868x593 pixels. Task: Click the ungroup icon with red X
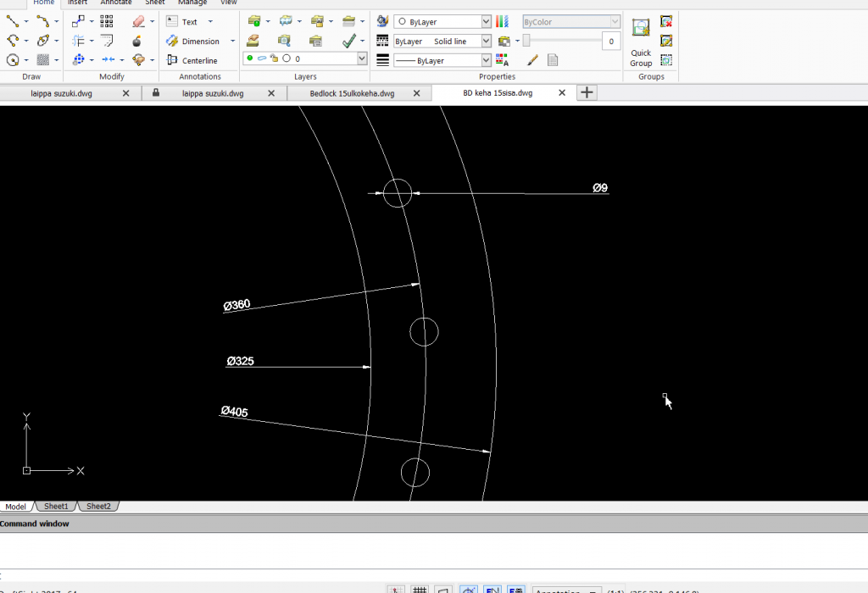(666, 21)
